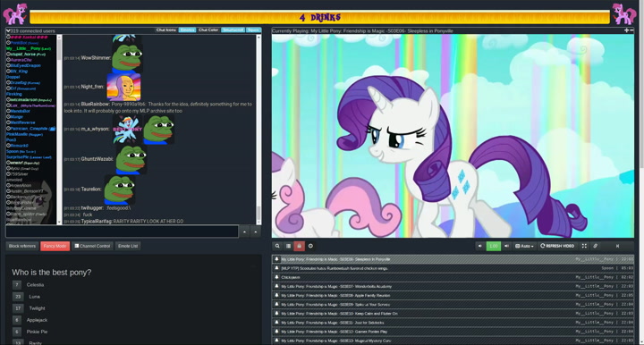Vote for Celestia in the poll
The image size is (644, 345).
click(17, 285)
